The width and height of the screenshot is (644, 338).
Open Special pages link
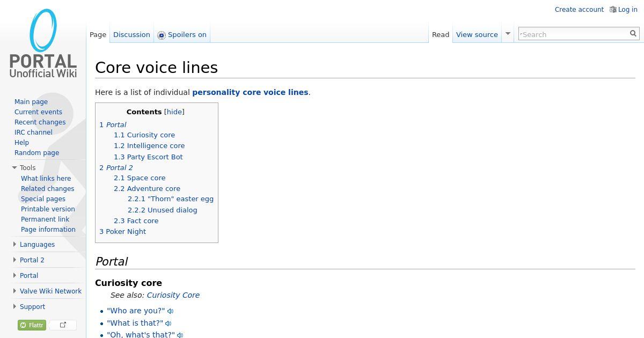click(43, 199)
